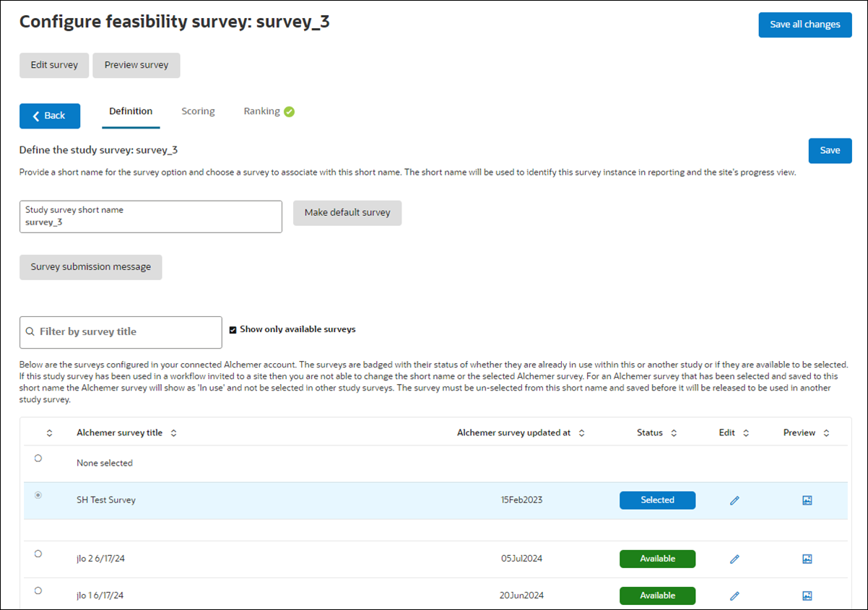The image size is (868, 610).
Task: Click the None selected row text
Action: tap(105, 463)
